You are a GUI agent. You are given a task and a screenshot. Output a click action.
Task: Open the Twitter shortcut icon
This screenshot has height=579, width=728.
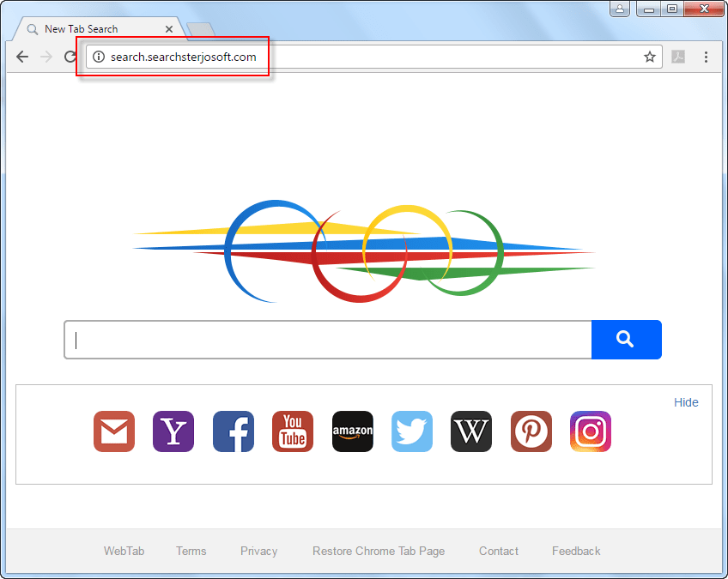(x=412, y=431)
